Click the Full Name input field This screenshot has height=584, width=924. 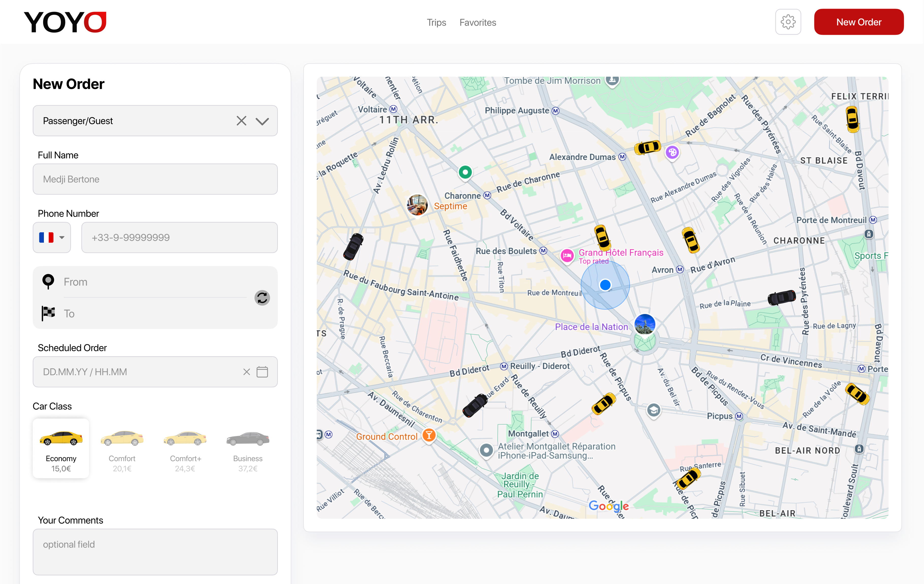pyautogui.click(x=155, y=179)
